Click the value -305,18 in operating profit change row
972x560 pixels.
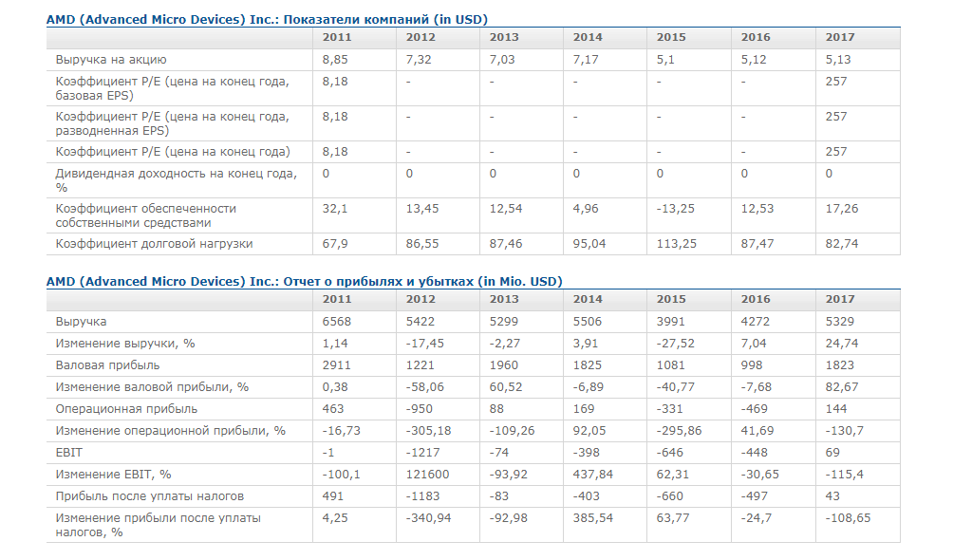[429, 431]
